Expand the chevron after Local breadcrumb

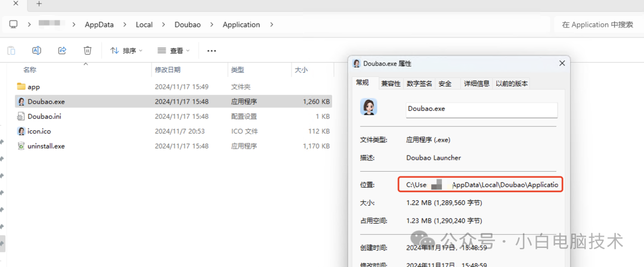point(163,24)
